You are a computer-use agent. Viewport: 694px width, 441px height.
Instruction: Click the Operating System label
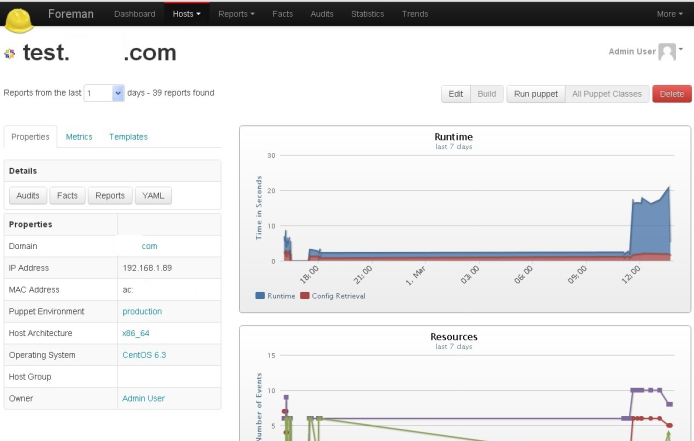coord(42,355)
